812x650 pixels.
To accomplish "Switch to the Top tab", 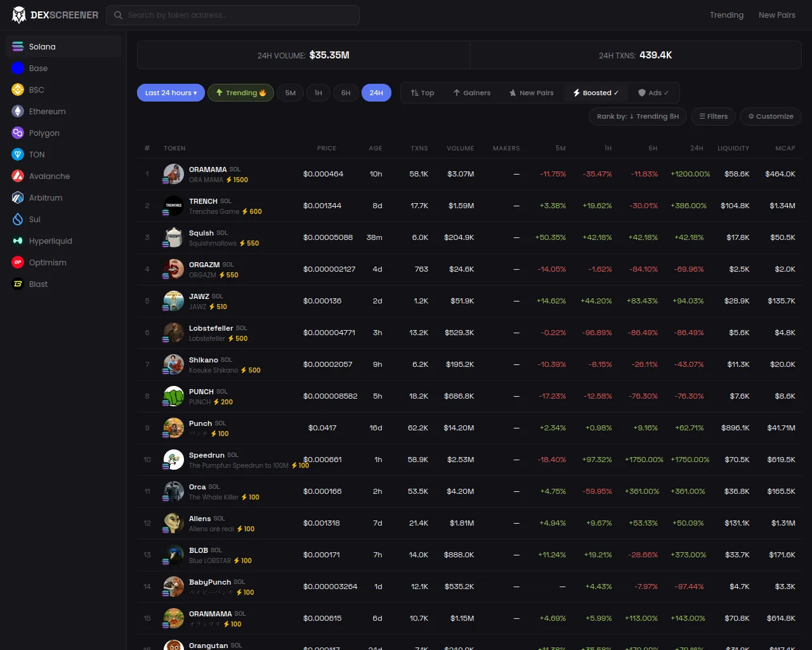I will [x=422, y=93].
